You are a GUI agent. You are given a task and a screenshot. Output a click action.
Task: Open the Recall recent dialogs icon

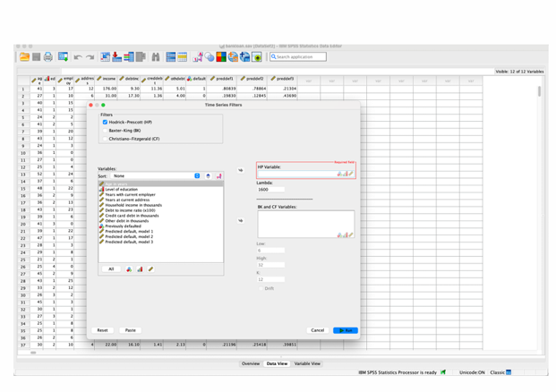click(x=64, y=56)
